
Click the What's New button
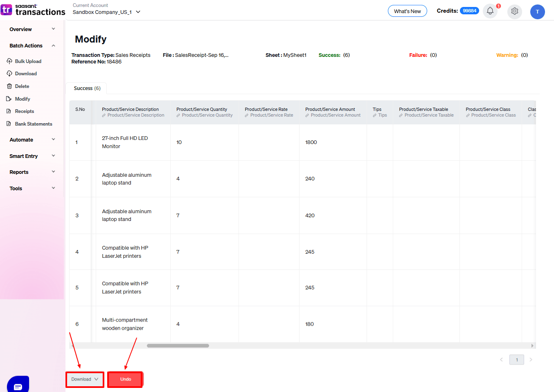(x=407, y=11)
